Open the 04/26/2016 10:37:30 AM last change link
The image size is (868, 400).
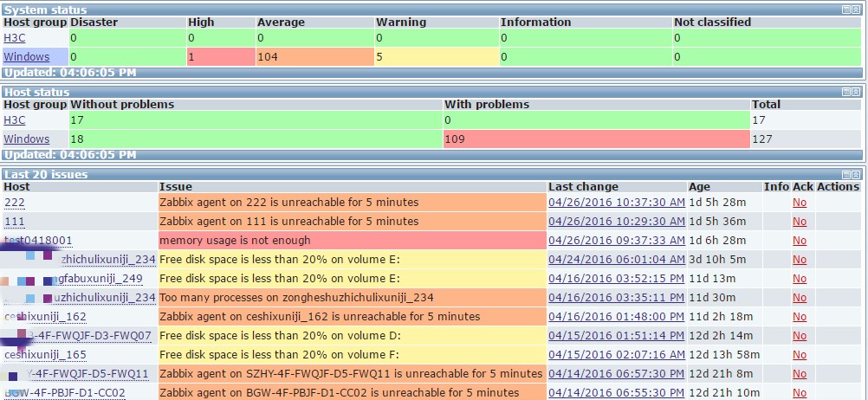pyautogui.click(x=616, y=203)
